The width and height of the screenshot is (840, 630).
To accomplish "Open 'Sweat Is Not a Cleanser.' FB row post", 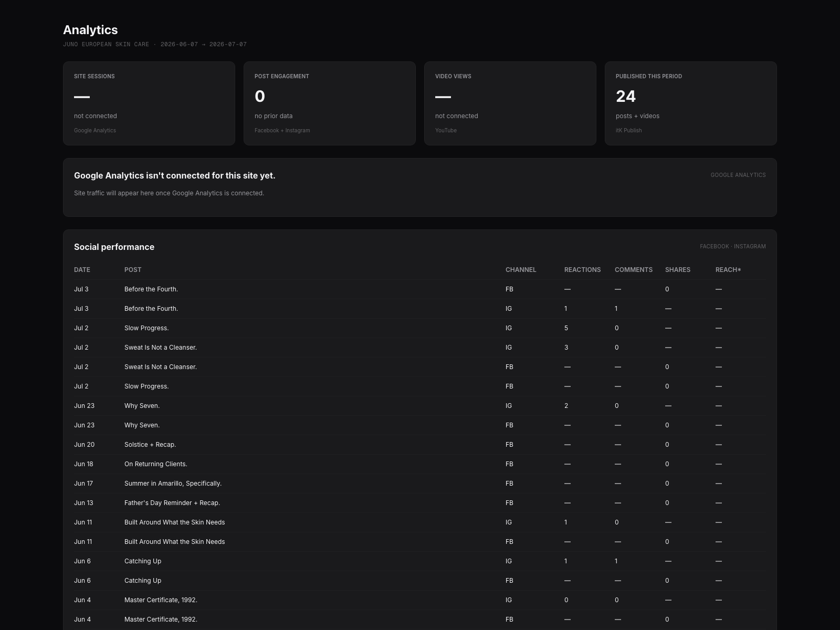I will (x=161, y=367).
